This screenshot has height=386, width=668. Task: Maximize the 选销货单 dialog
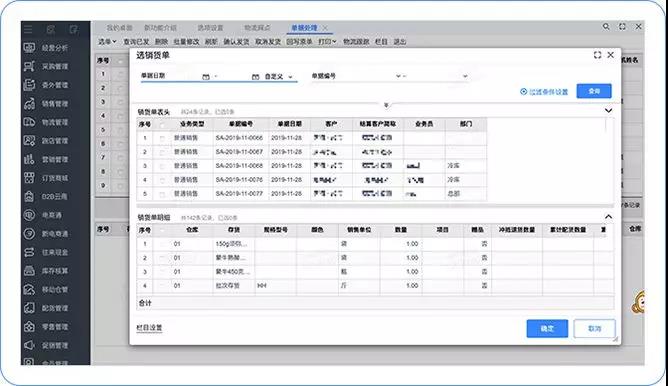coord(597,55)
